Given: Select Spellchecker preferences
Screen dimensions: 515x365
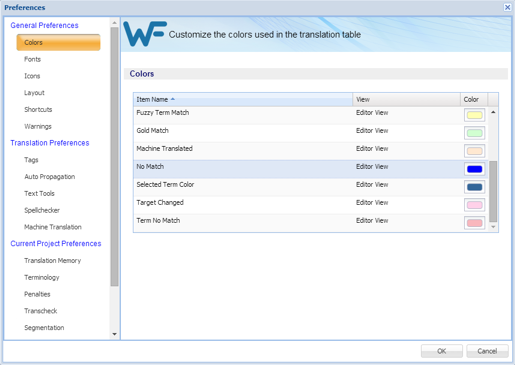Looking at the screenshot, I should point(42,210).
